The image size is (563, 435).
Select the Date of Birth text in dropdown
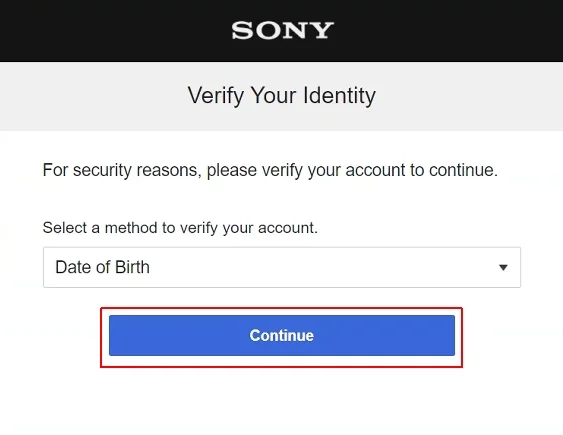[x=102, y=267]
